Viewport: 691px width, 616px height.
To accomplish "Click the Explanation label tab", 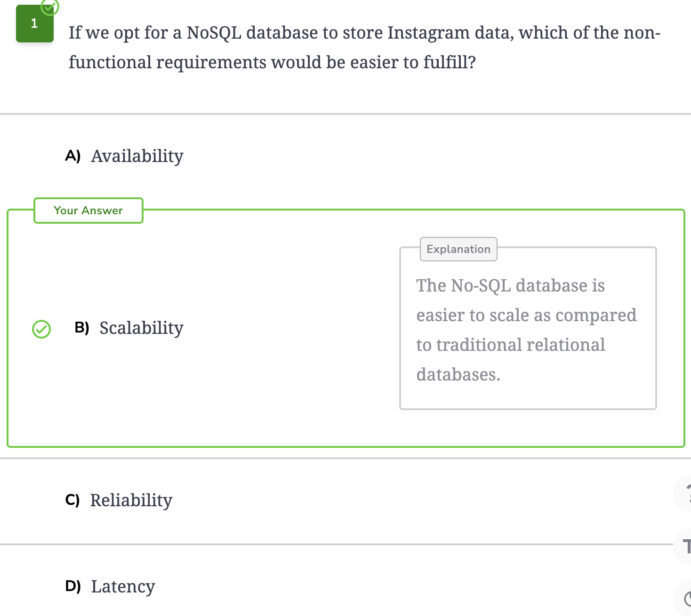I will point(458,249).
